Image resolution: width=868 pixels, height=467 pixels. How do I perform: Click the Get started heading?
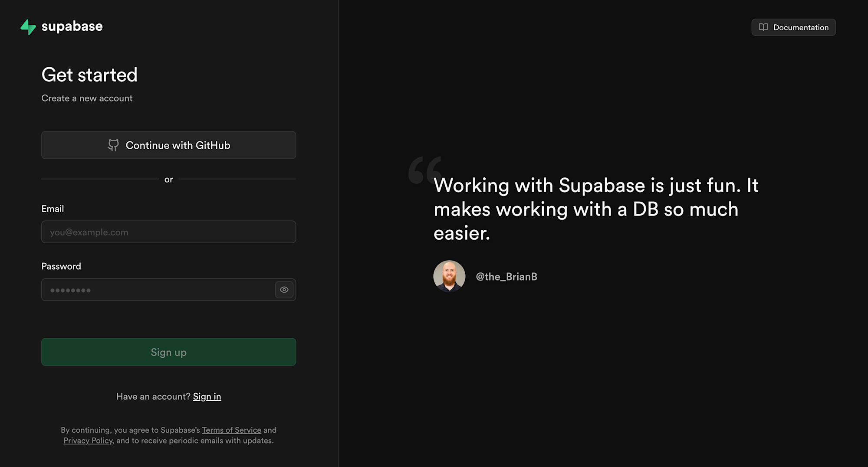pos(89,75)
